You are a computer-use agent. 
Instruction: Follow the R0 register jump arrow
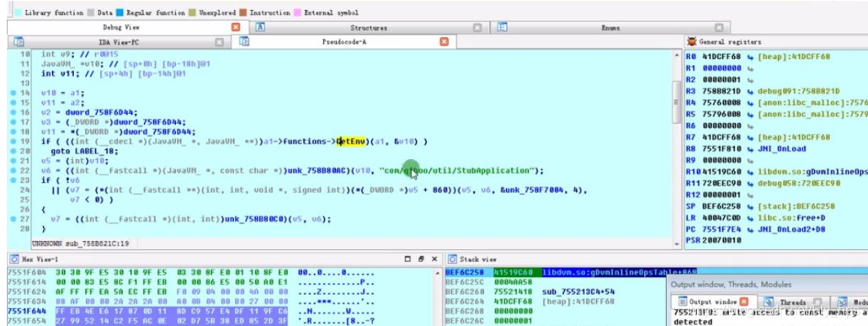[x=750, y=57]
